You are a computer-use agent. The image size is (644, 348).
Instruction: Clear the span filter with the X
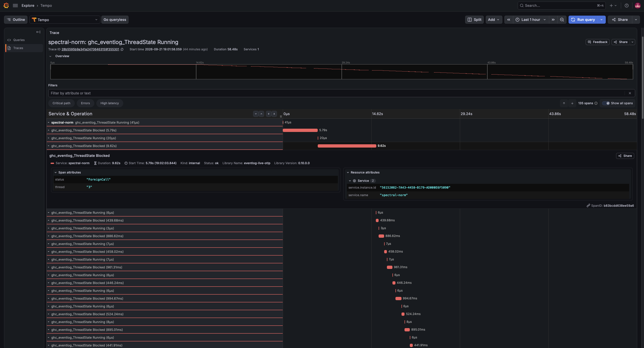pos(630,93)
